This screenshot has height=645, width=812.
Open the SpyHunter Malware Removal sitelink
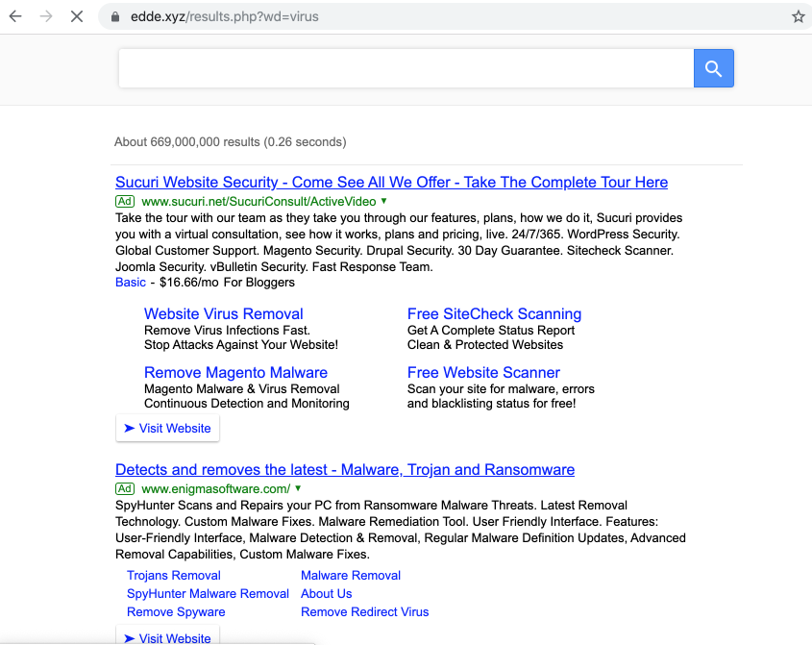[x=208, y=594]
